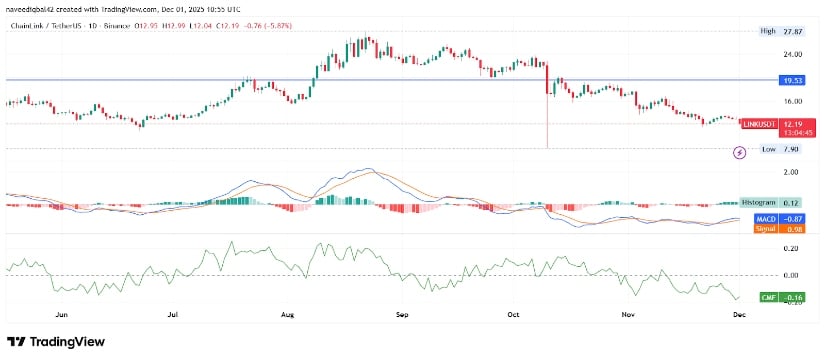The width and height of the screenshot is (825, 360).
Task: Click the 0.12 histogram value
Action: point(791,203)
